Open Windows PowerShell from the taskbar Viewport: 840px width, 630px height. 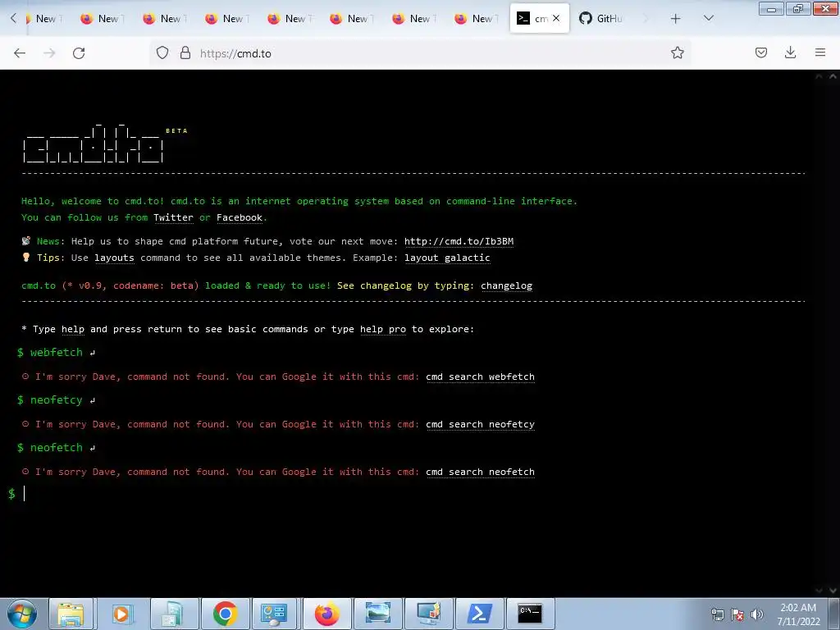click(480, 614)
